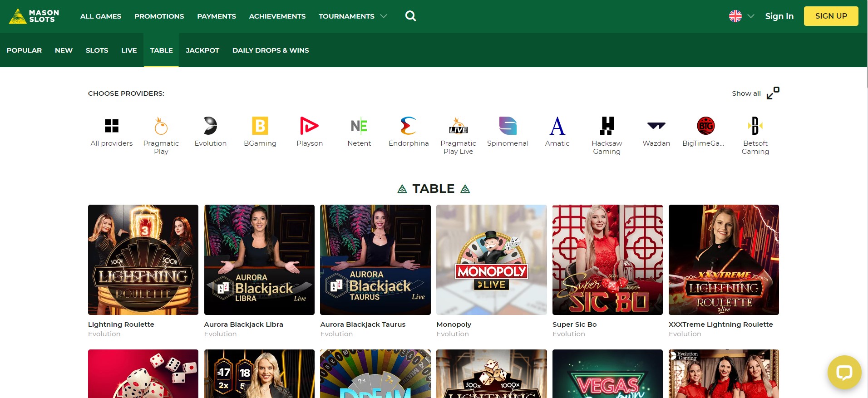868x398 pixels.
Task: Open the Achievements page
Action: tap(277, 16)
